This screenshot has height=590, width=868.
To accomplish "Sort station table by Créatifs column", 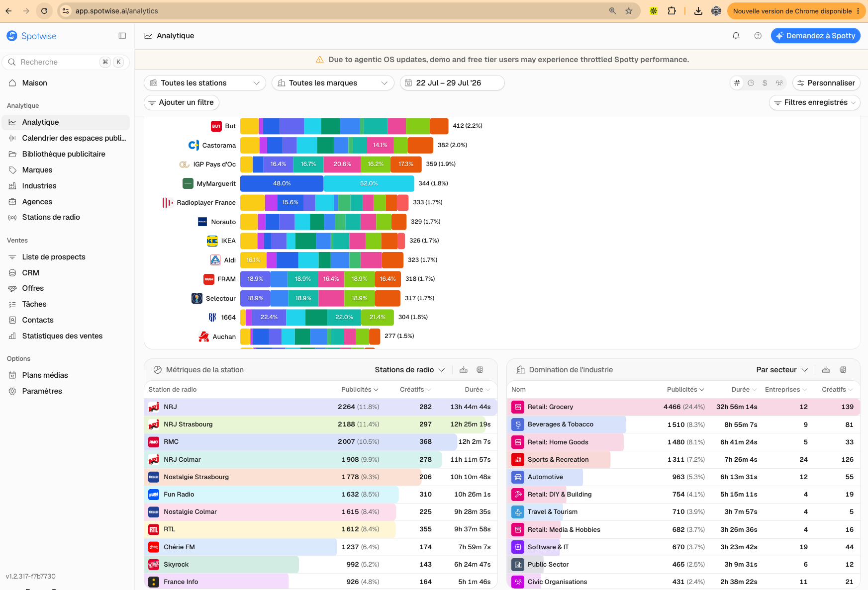I will tap(415, 390).
